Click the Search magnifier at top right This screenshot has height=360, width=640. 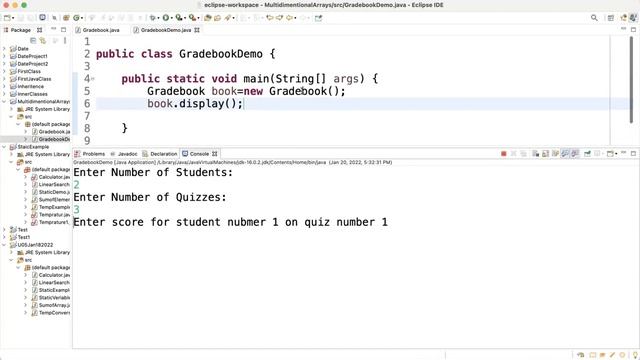click(x=594, y=18)
